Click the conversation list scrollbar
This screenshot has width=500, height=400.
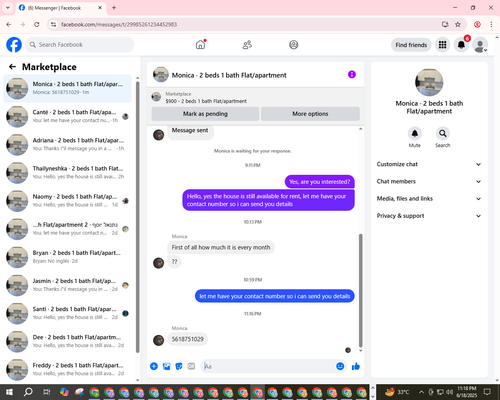[x=138, y=217]
